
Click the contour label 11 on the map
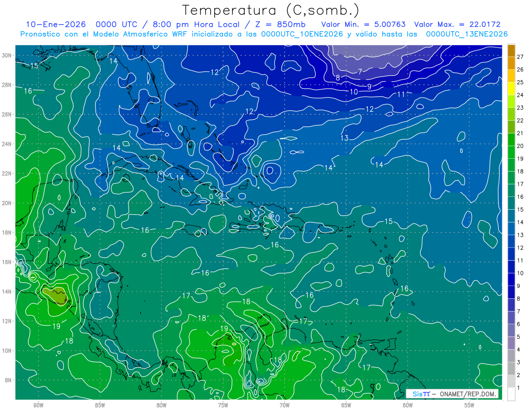click(401, 94)
